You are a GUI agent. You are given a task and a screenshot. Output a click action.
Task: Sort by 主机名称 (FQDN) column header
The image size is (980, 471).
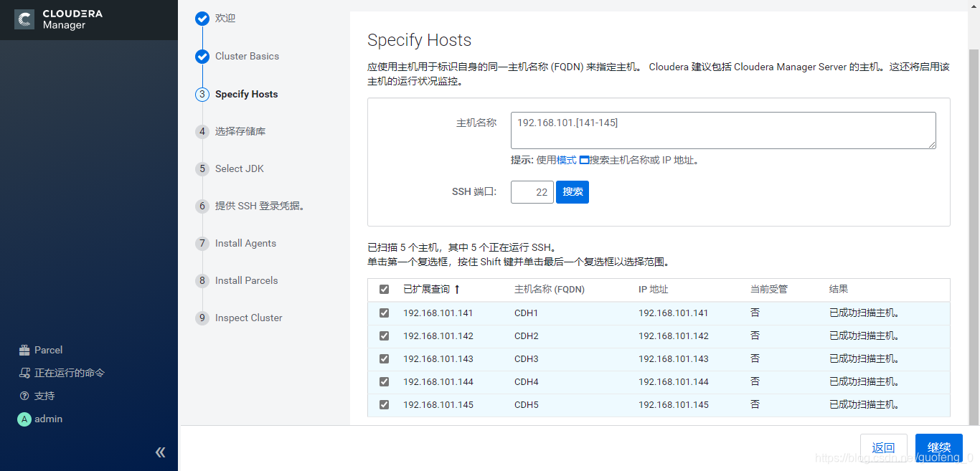550,290
